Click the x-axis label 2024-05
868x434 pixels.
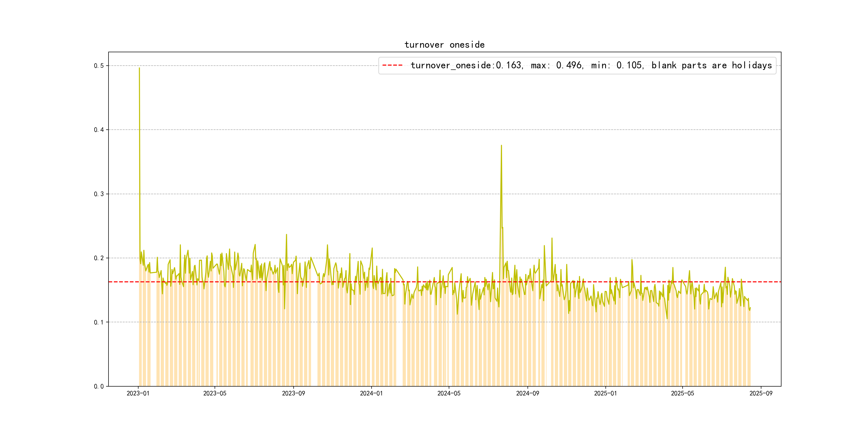pyautogui.click(x=449, y=394)
